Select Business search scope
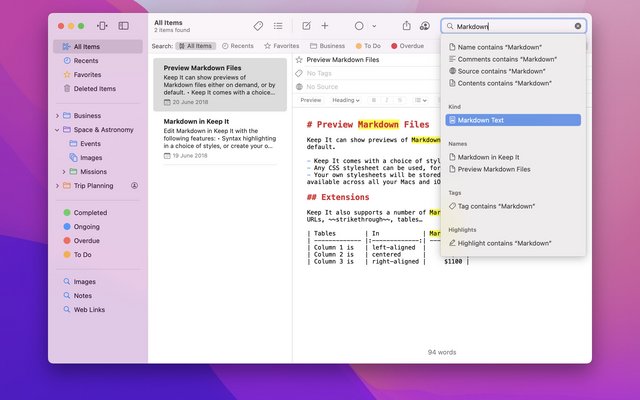 327,46
